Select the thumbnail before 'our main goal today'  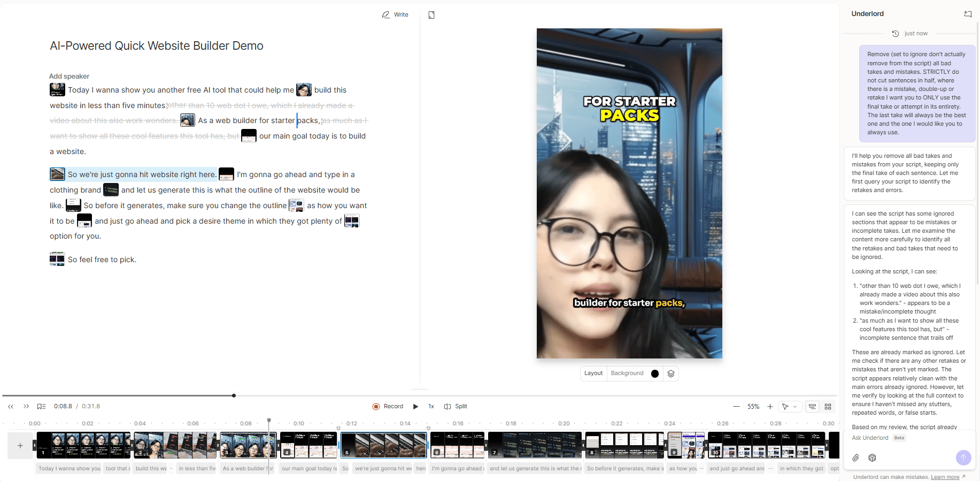coord(249,136)
